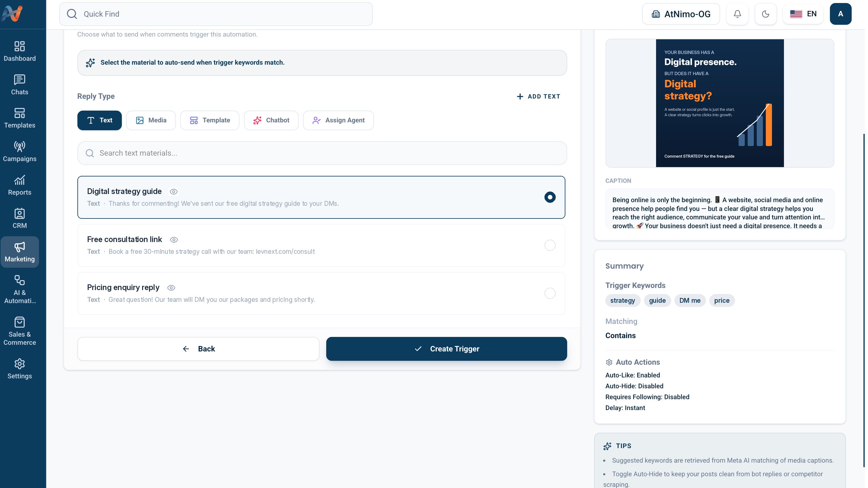Select the Pricing enquiry reply radio button

coord(550,293)
